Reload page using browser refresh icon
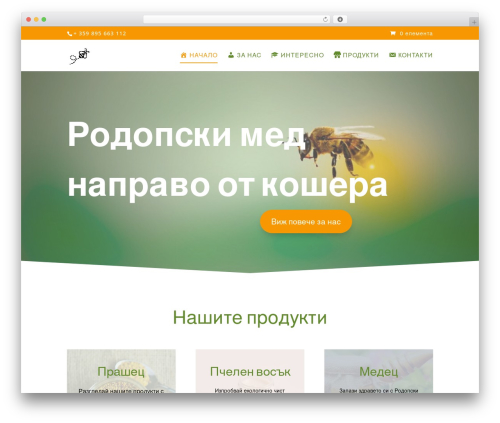Image resolution: width=500 pixels, height=423 pixels. [325, 20]
